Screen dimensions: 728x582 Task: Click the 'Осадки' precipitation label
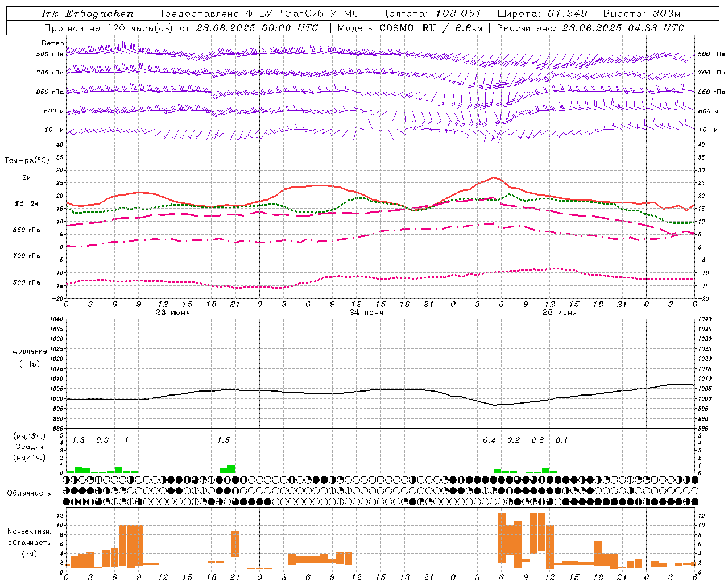tap(29, 447)
